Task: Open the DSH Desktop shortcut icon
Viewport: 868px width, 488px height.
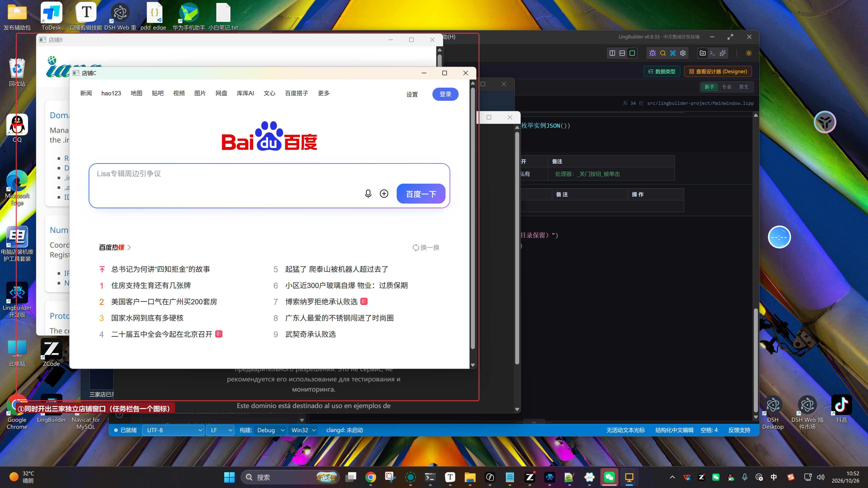Action: (x=773, y=412)
